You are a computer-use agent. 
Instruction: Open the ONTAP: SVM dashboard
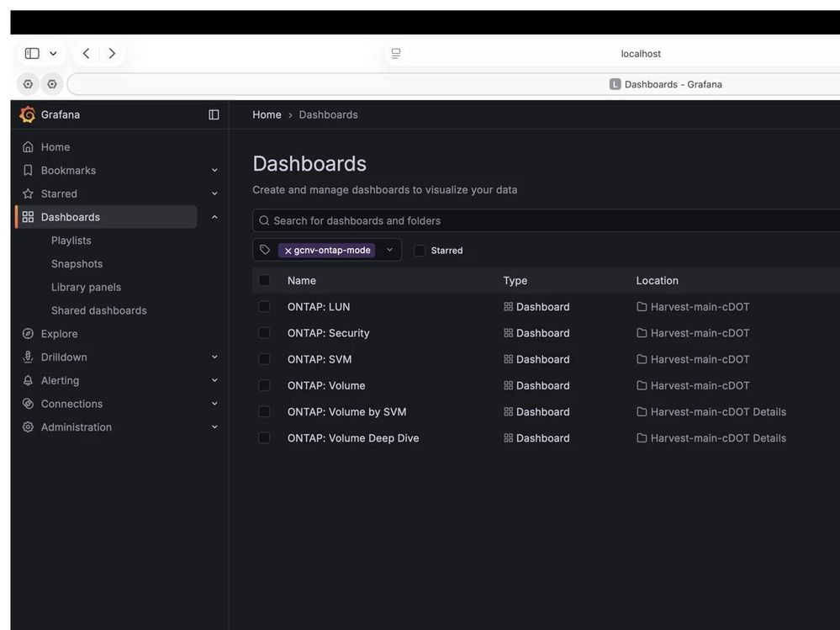point(320,359)
